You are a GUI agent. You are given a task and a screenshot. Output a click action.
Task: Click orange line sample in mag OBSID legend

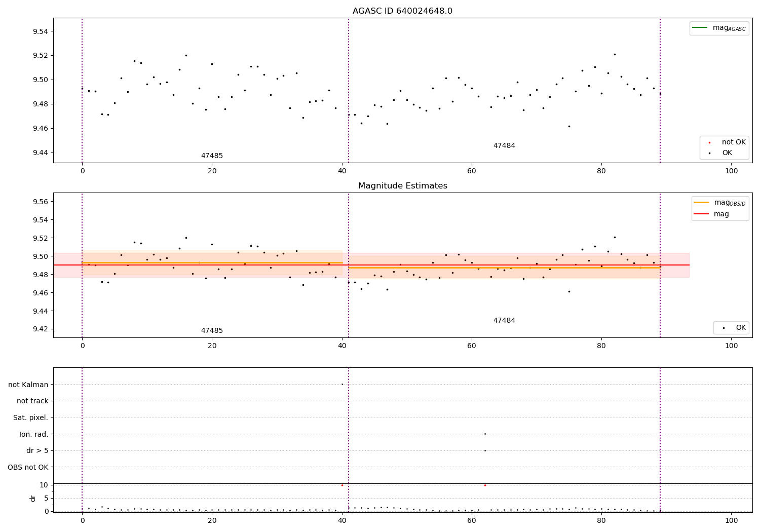pyautogui.click(x=702, y=203)
